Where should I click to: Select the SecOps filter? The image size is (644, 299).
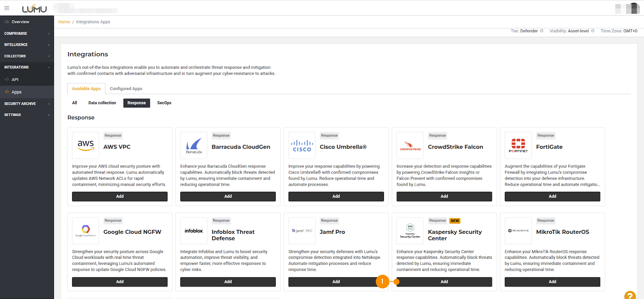[x=164, y=103]
